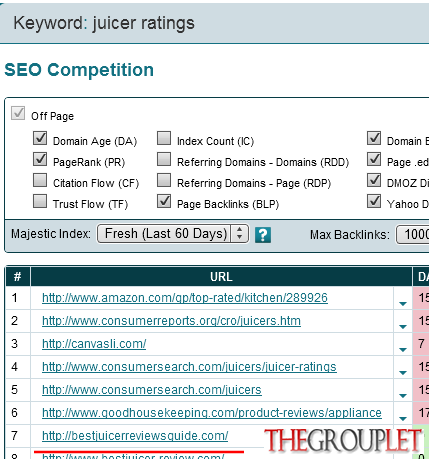Check Referring Domains - Domains (RDD) box
Image resolution: width=429 pixels, height=459 pixels.
(164, 159)
